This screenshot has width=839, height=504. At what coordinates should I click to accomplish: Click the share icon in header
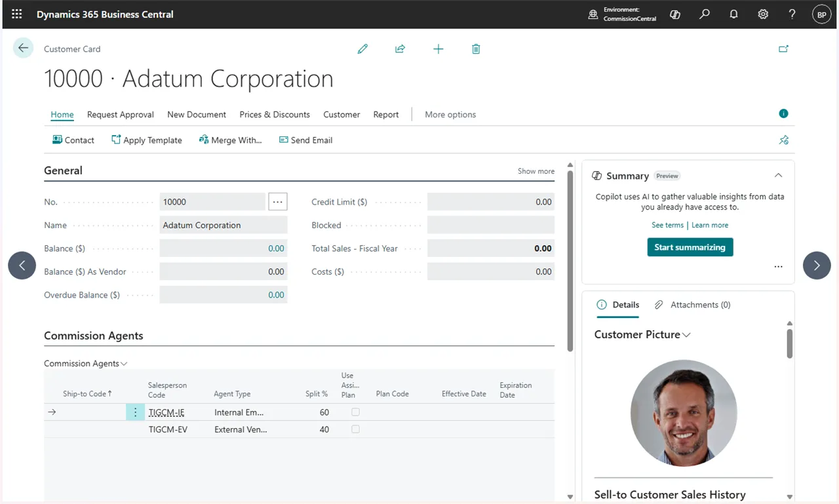[x=400, y=49]
